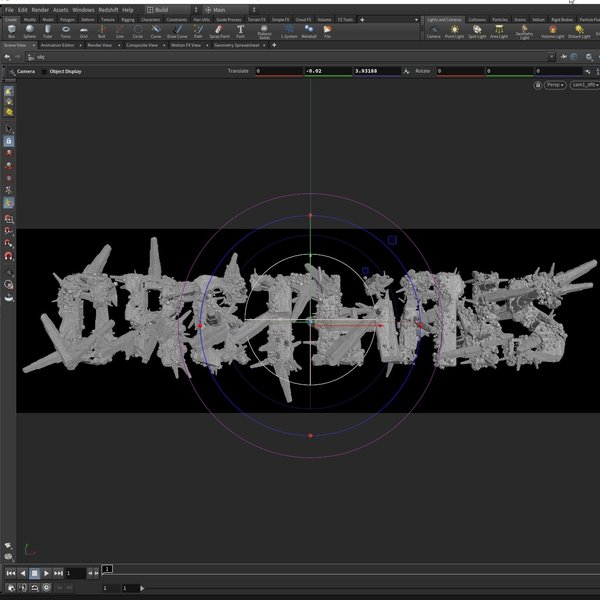Toggle real time playback button
This screenshot has width=600, height=600.
pyautogui.click(x=46, y=587)
